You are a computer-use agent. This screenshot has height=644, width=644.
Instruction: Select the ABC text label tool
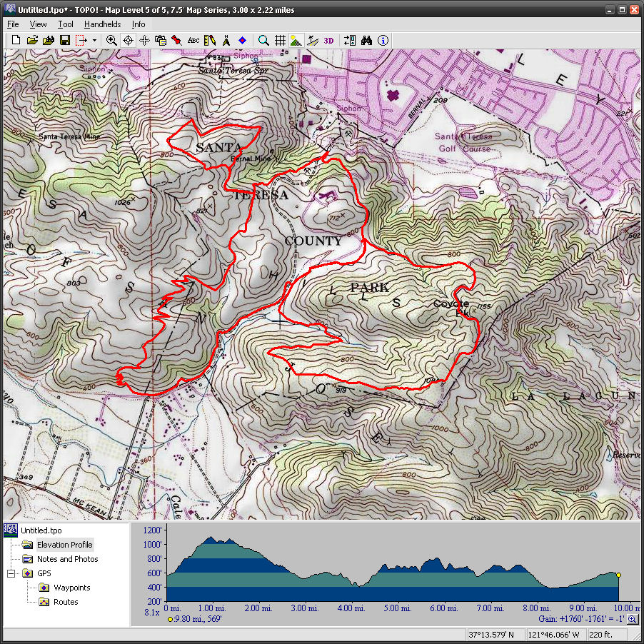click(x=193, y=40)
